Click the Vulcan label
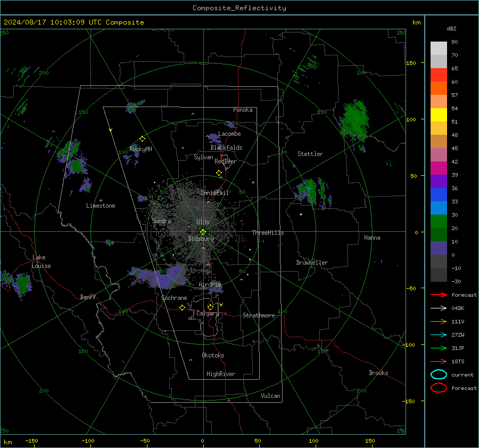 [x=270, y=396]
